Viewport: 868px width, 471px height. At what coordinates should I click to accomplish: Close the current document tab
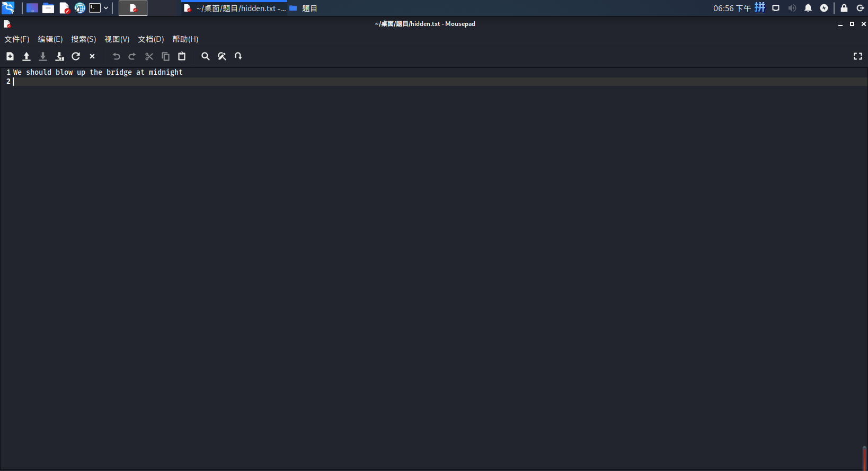pyautogui.click(x=92, y=56)
